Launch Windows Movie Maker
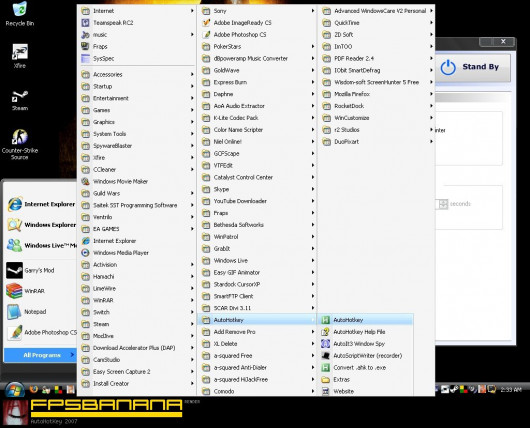The width and height of the screenshot is (530, 428). [138, 182]
